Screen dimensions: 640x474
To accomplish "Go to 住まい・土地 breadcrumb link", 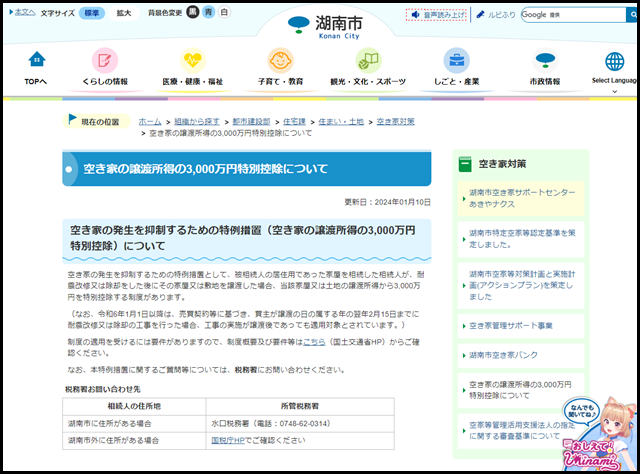I will (341, 122).
